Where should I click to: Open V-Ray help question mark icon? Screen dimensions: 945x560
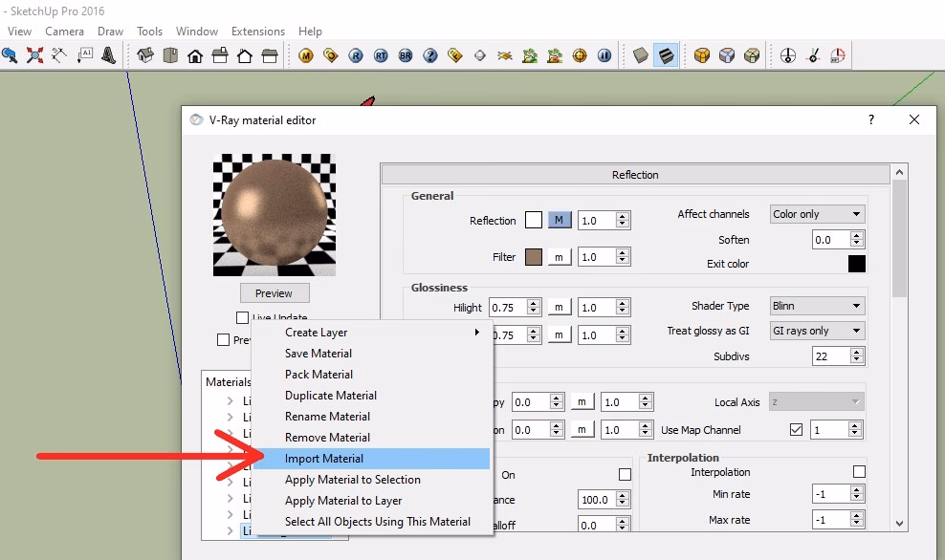[x=430, y=56]
